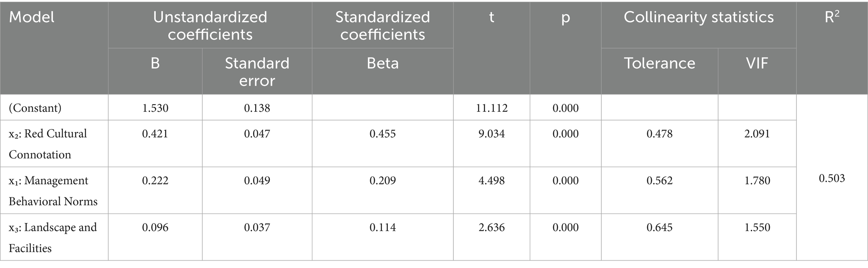Select the (Constant) row label
Image resolution: width=868 pixels, height=268 pixels.
point(35,108)
